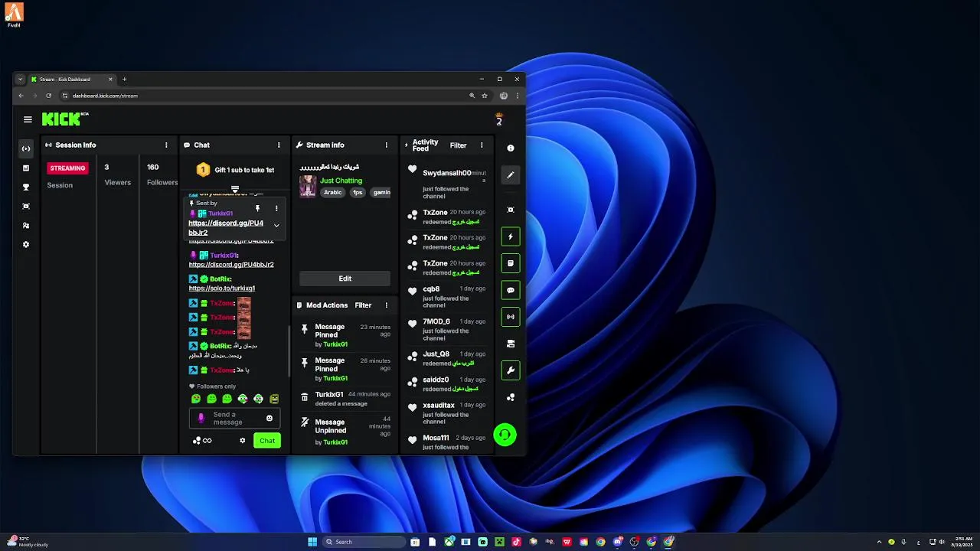Click channel points icon in right sidebar
The height and width of the screenshot is (551, 980).
511,397
